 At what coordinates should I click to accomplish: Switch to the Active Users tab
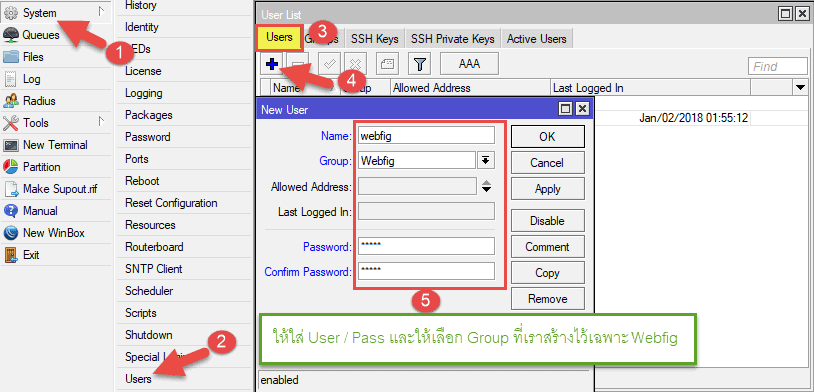[537, 39]
